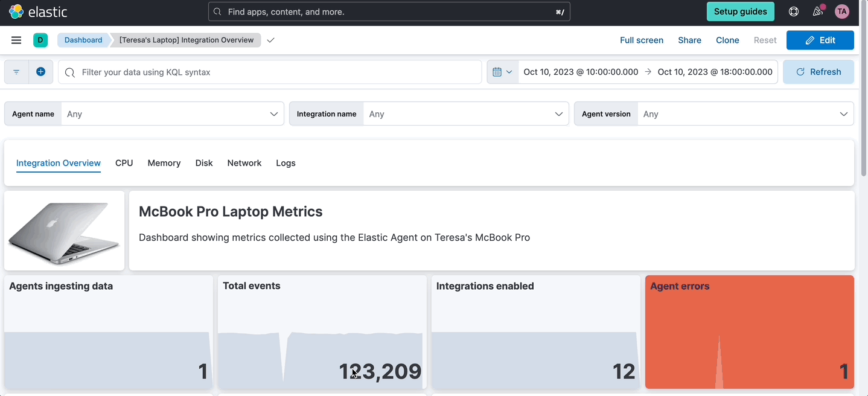The image size is (868, 396).
Task: Open the main navigation hamburger menu
Action: pyautogui.click(x=16, y=40)
